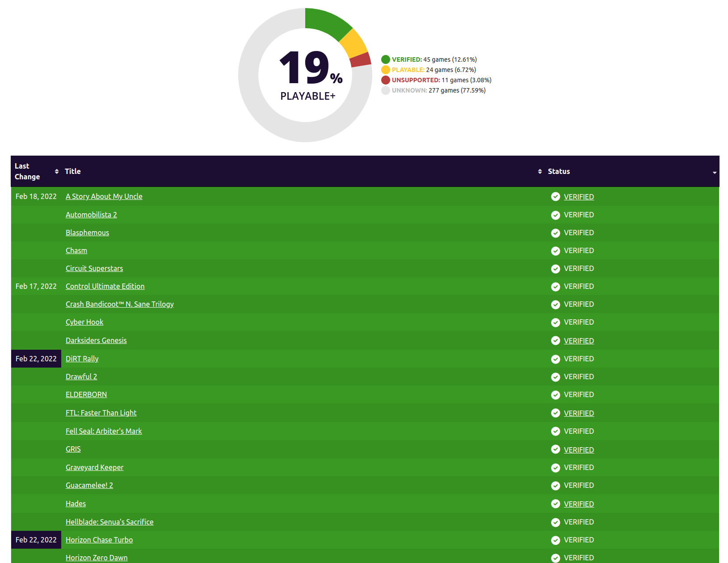
Task: Click the checkmark icon in ELDERBORN row
Action: click(x=555, y=395)
